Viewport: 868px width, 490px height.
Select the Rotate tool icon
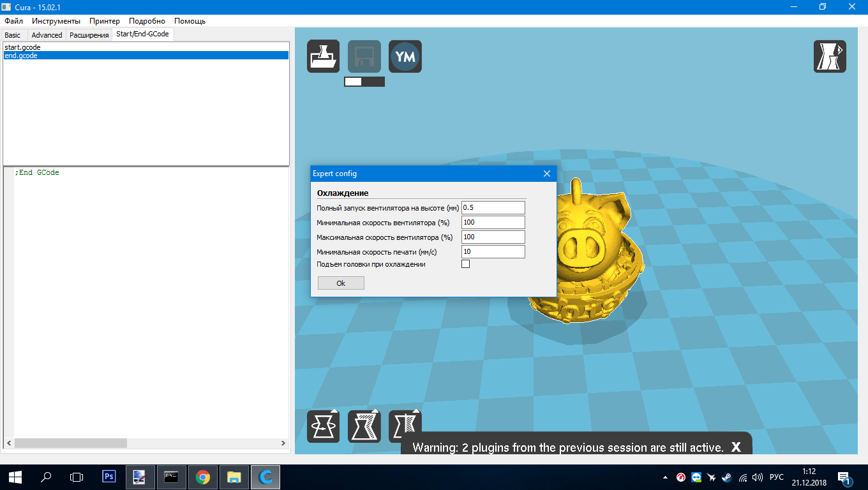[323, 426]
